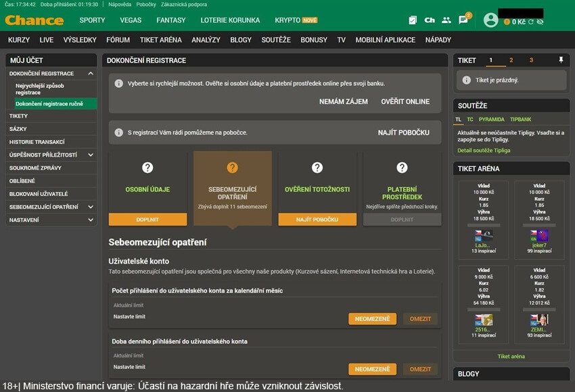The height and width of the screenshot is (392, 575).
Task: Expand the Úspěšnost příležitostí sidebar section
Action: (90, 155)
